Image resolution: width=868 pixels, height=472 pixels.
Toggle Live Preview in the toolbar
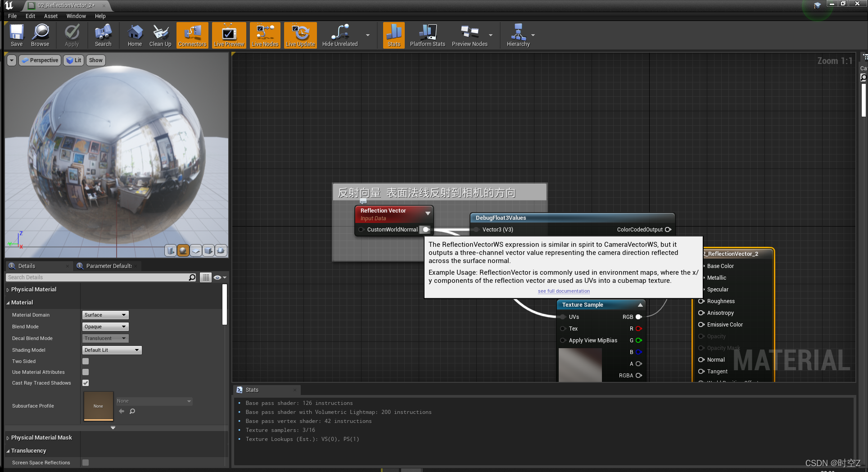(x=229, y=35)
